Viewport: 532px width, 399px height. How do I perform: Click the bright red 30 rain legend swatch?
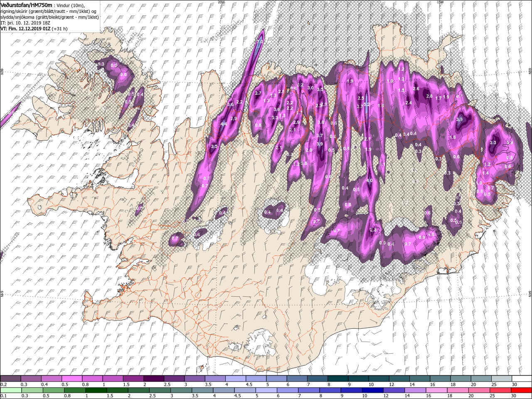click(x=520, y=390)
